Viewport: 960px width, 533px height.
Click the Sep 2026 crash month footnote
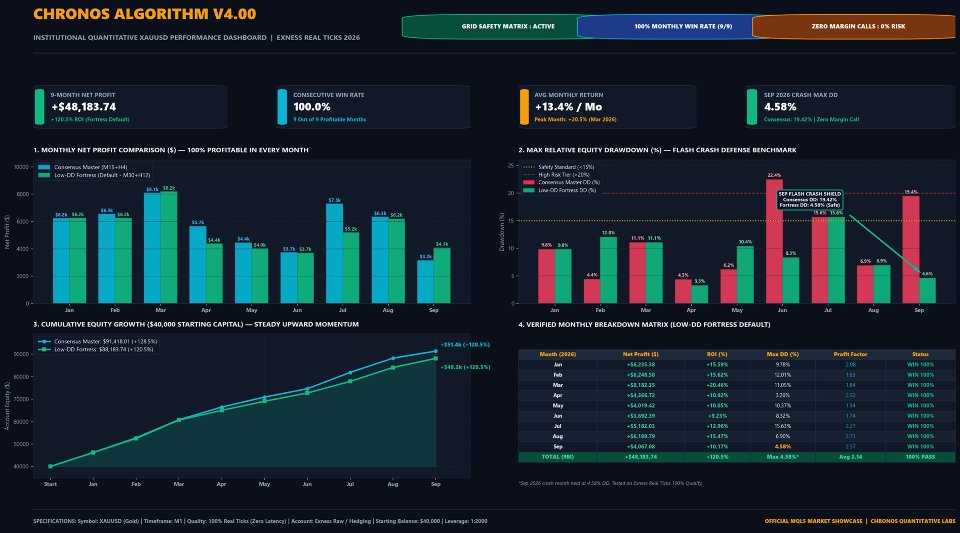[610, 483]
